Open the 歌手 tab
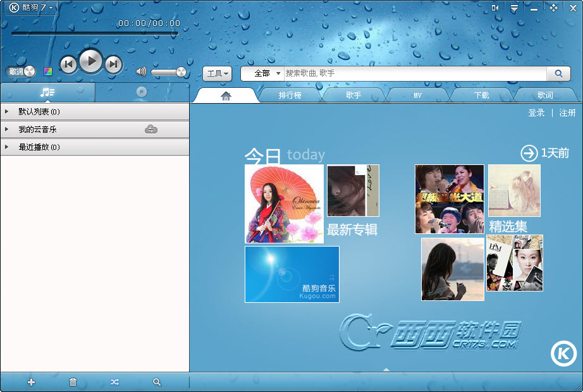Viewport: 583px width, 392px height. coord(353,95)
